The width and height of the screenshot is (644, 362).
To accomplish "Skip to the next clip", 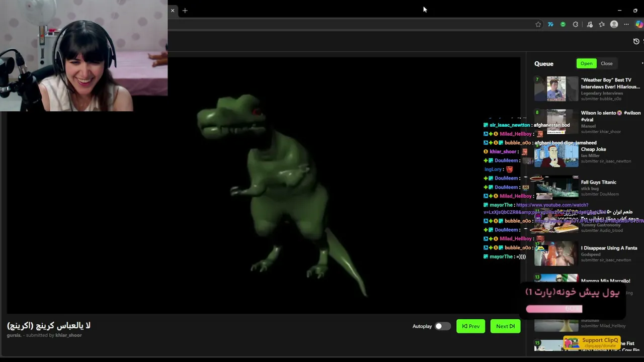I will tap(505, 326).
